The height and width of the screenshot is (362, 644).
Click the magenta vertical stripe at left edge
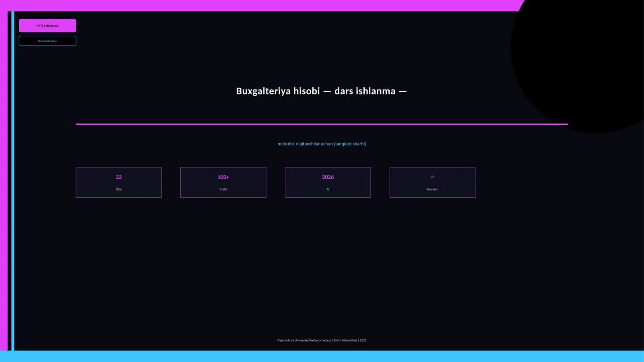pyautogui.click(x=4, y=181)
